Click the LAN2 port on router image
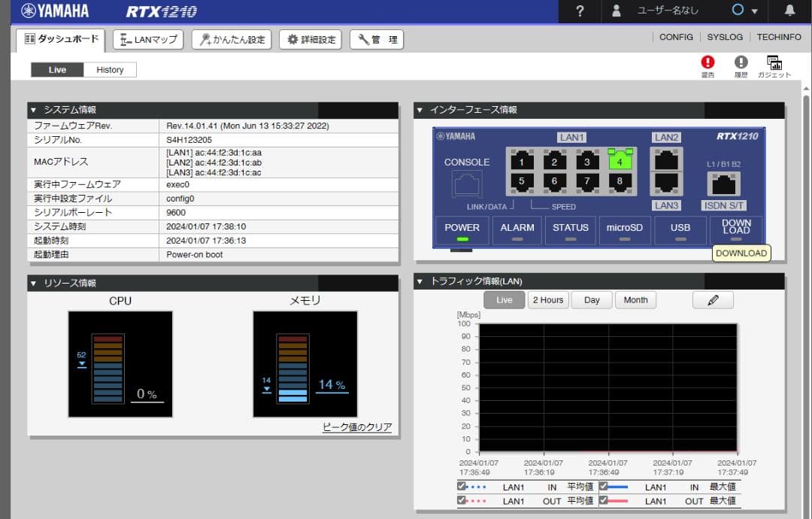Viewport: 812px width, 519px height. pos(666,160)
